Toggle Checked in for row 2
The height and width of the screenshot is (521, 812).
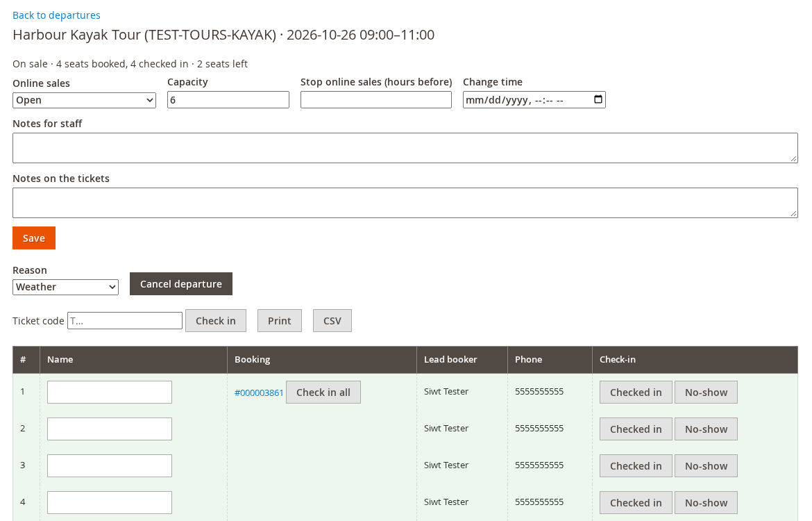tap(636, 429)
